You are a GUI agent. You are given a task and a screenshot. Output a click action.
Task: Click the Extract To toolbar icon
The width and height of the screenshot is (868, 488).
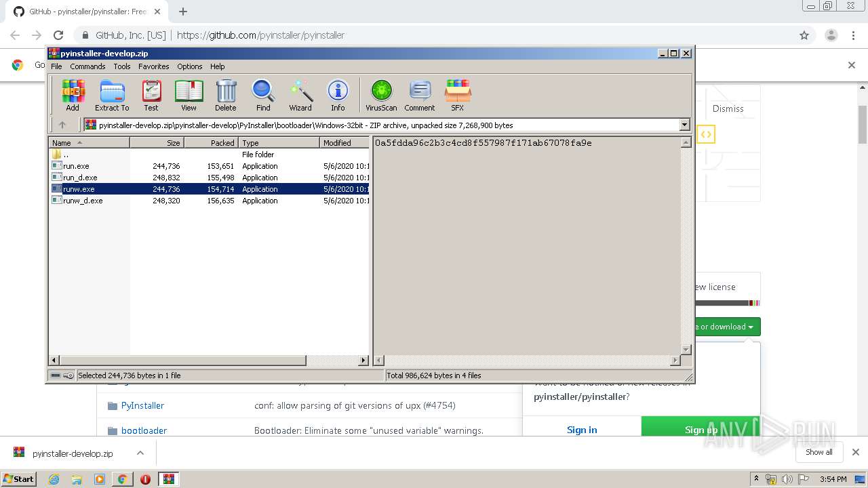coord(112,96)
